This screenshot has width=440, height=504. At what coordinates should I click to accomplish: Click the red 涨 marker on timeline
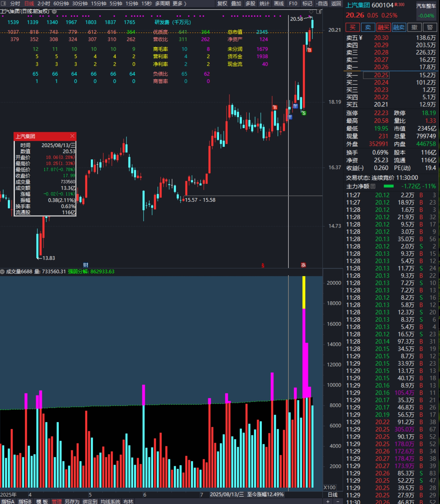304,265
